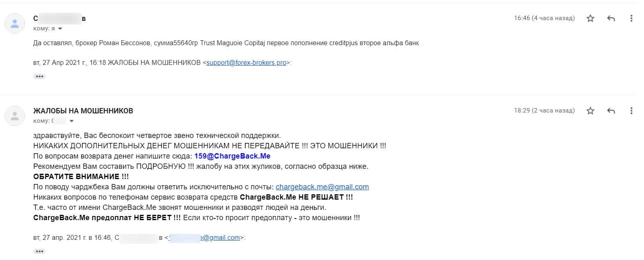Show trimmed content in the second email
Viewport: 644px width, 260px height.
click(x=39, y=251)
